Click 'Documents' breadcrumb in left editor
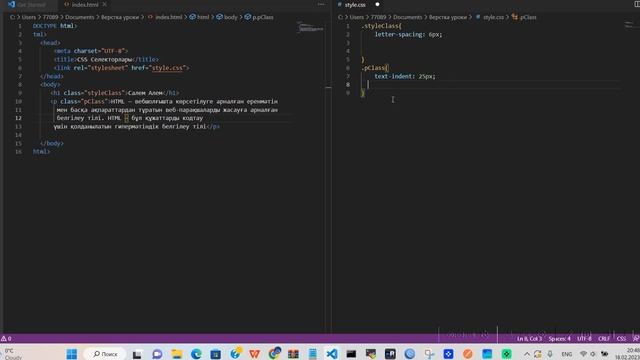 [x=80, y=17]
